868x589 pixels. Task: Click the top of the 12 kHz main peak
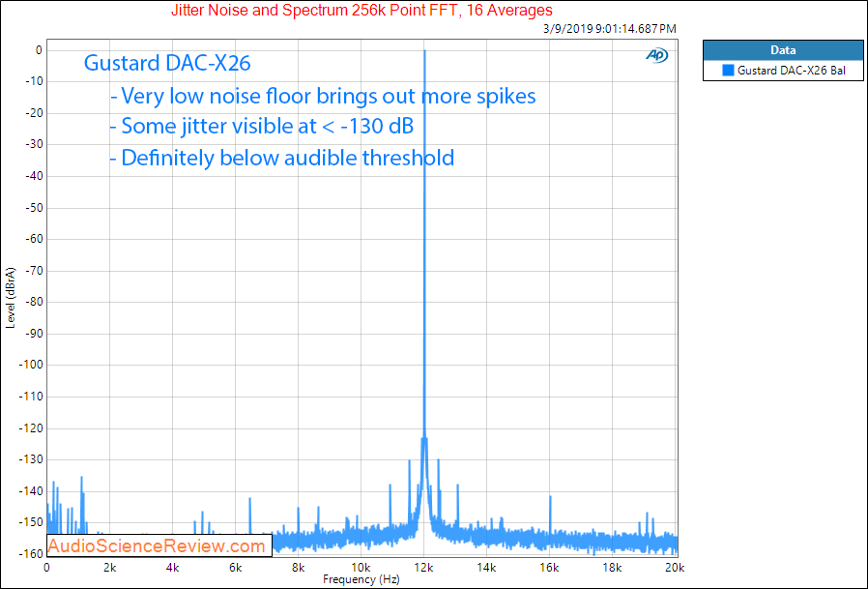(x=424, y=51)
